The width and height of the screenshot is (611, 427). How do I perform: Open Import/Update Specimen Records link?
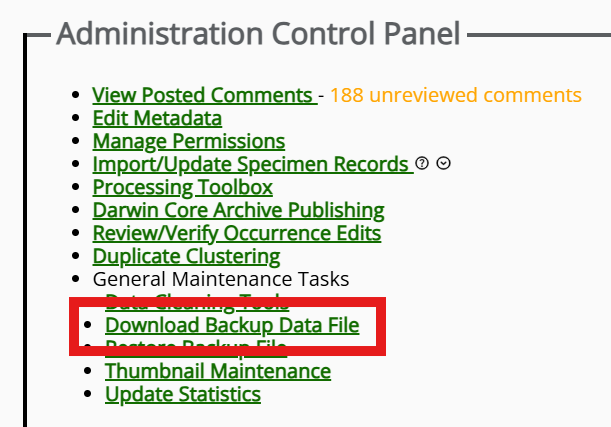[x=251, y=165]
